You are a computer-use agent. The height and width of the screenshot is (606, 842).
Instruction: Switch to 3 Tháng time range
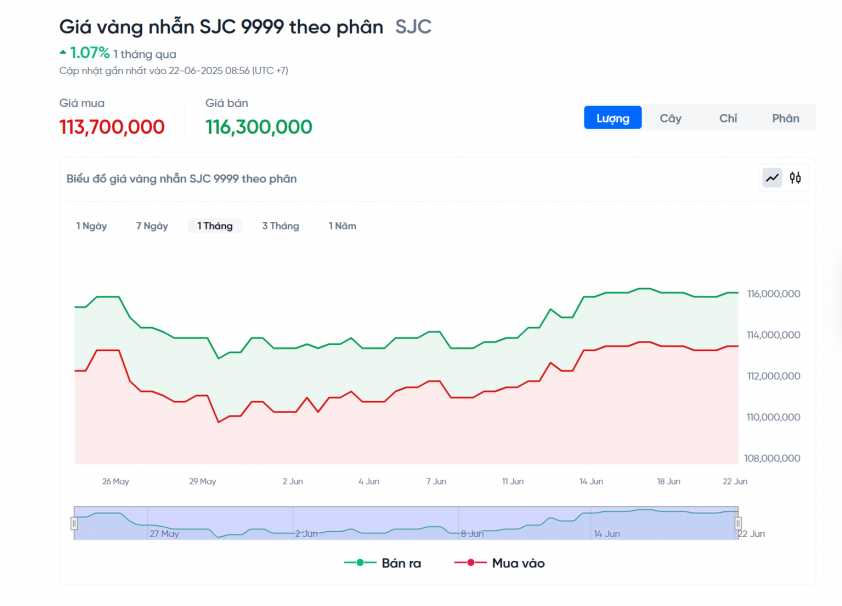click(x=280, y=226)
